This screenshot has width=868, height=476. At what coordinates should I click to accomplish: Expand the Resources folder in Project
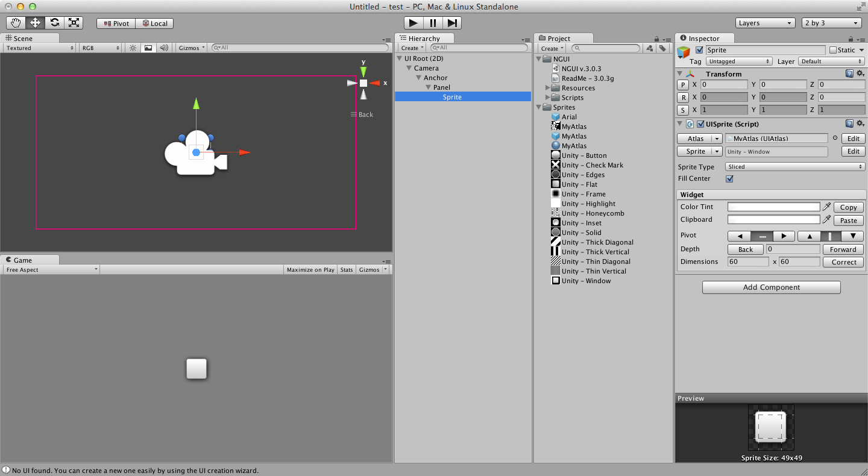(x=547, y=87)
